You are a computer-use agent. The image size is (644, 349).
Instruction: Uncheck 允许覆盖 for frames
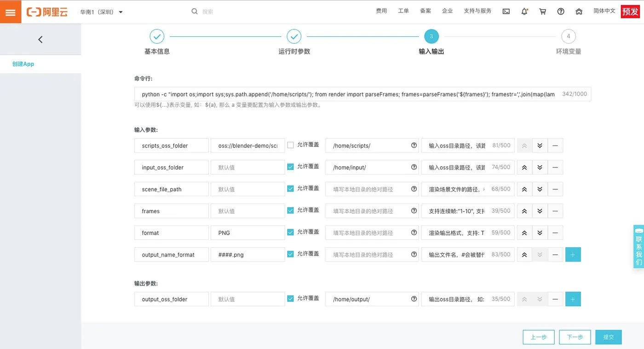(290, 210)
